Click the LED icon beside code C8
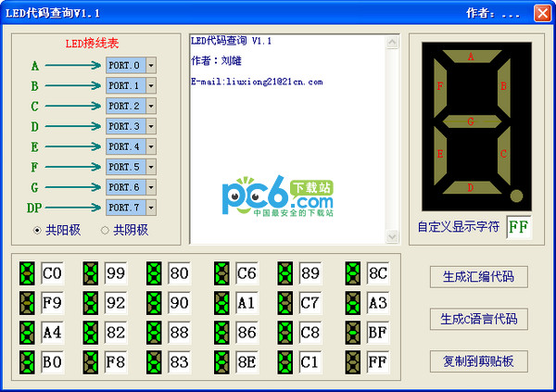 point(285,333)
